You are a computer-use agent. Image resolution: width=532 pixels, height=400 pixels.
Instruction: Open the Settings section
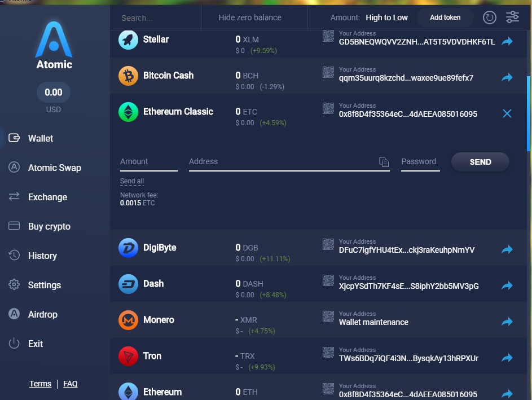45,285
